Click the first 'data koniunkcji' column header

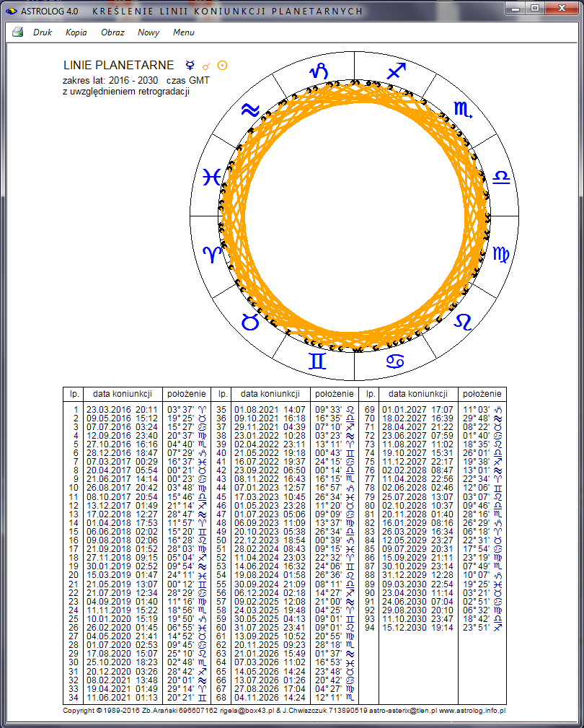tap(123, 394)
